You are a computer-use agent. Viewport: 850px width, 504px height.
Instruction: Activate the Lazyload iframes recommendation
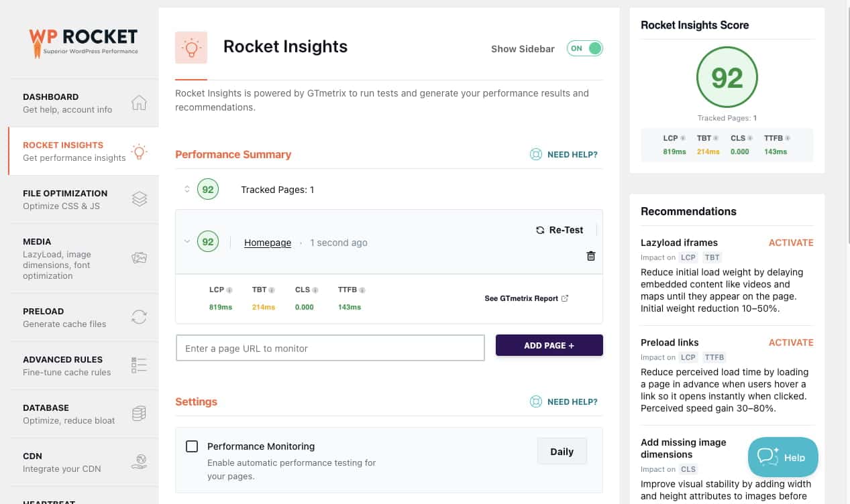[791, 243]
